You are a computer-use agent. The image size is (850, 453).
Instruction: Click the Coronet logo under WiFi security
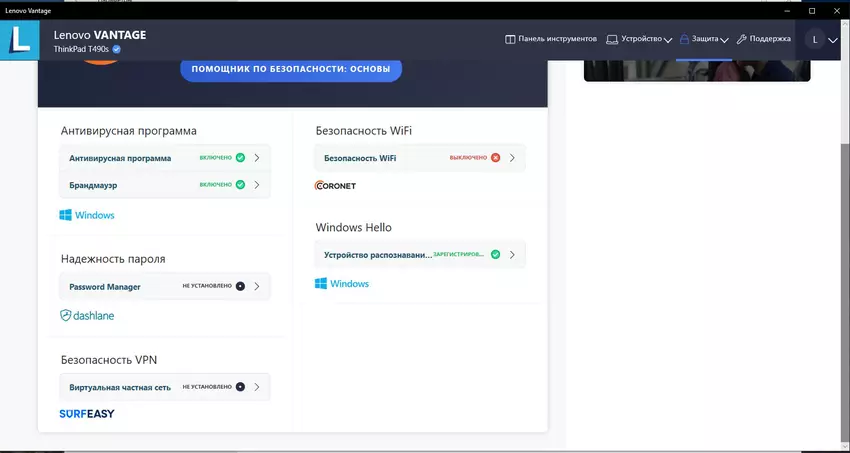(335, 186)
